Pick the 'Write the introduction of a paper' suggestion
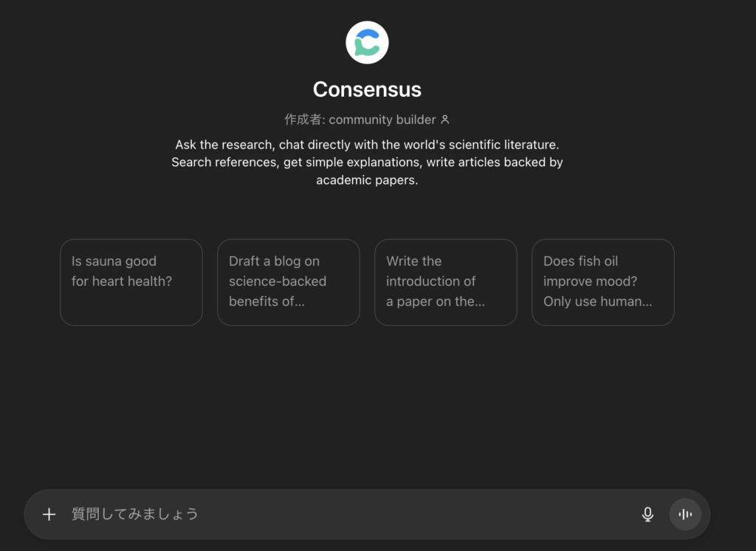Screen dimensions: 756x551 tap(445, 282)
